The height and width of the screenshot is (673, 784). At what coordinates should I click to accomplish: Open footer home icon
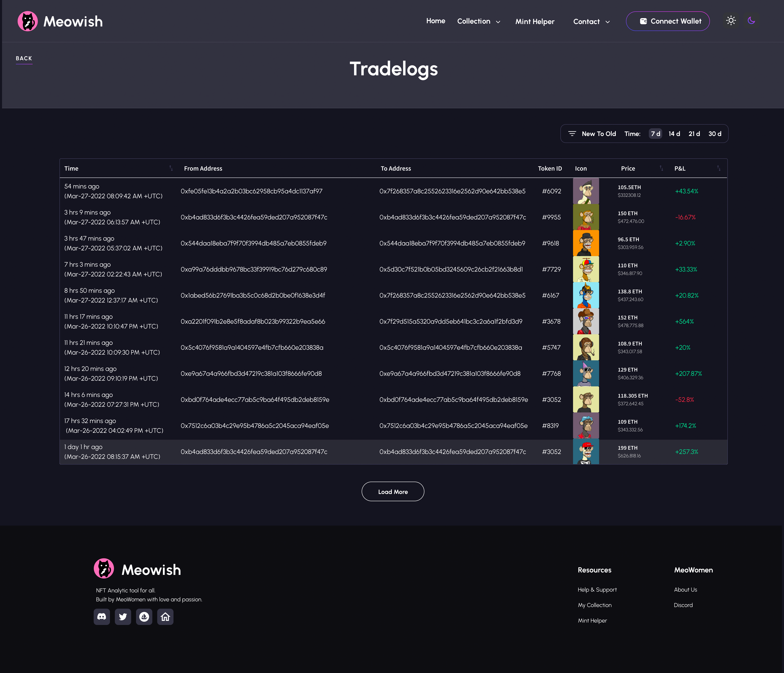[165, 617]
